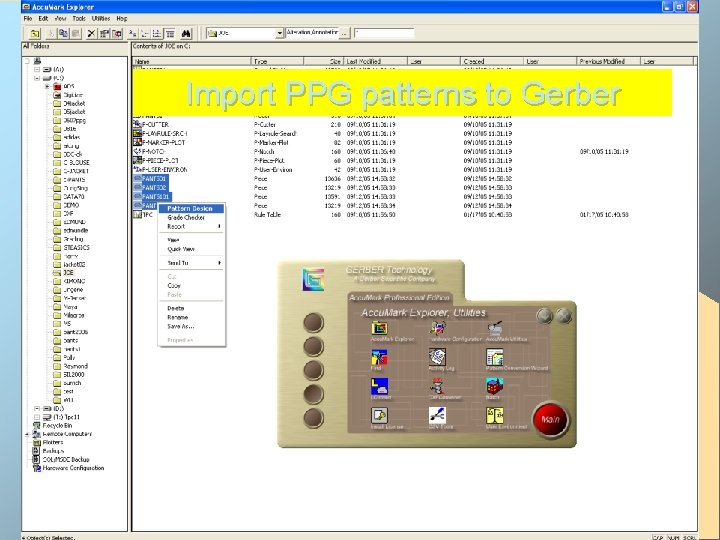Open Activity Log icon in LaunchPad
The width and height of the screenshot is (720, 540).
(x=438, y=357)
